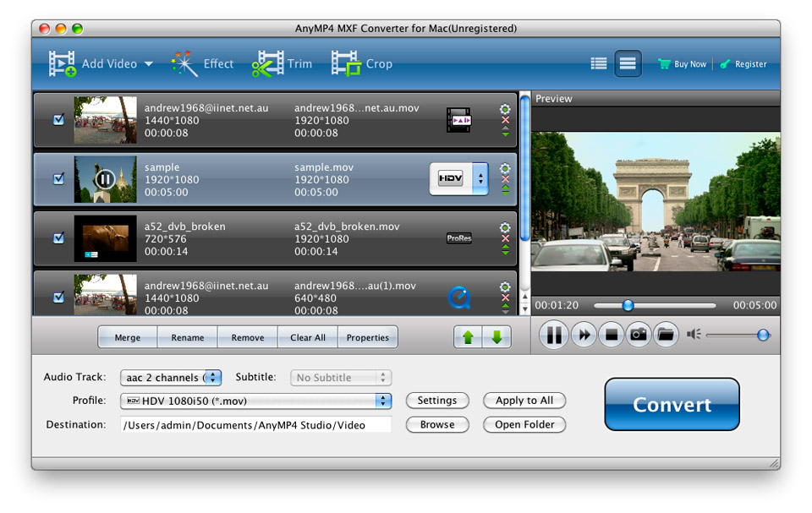Uncheck the a52_dvb_broken video checkbox
Screen dimensions: 812x513
point(59,238)
